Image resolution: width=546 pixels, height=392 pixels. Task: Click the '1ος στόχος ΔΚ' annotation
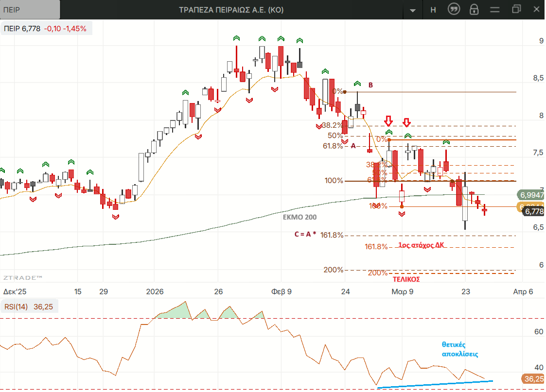(x=421, y=245)
